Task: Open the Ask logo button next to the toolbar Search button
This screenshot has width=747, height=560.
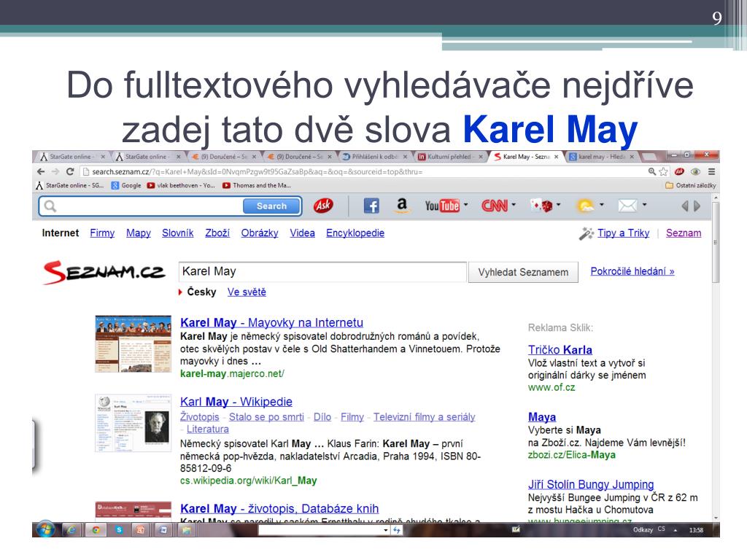Action: pos(323,206)
